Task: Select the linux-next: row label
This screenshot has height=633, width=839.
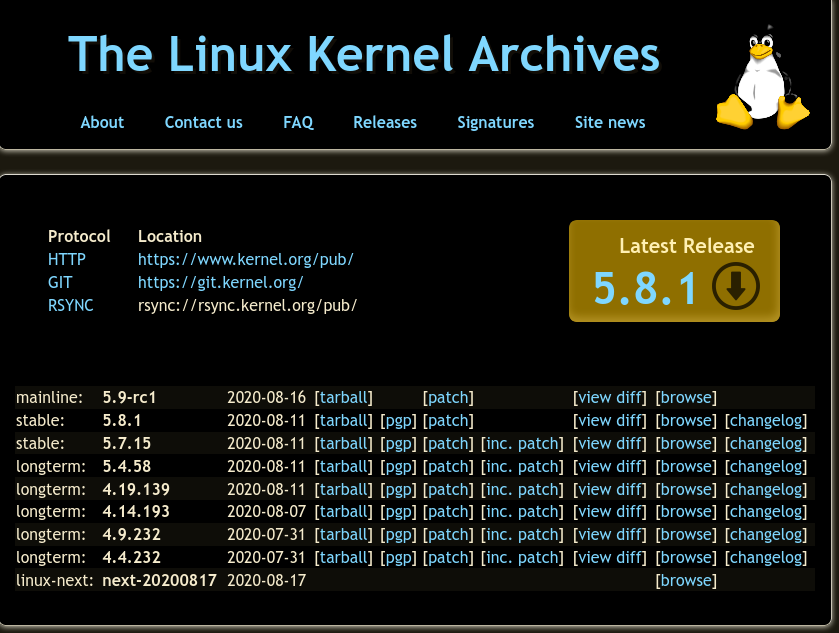Action: 55,581
